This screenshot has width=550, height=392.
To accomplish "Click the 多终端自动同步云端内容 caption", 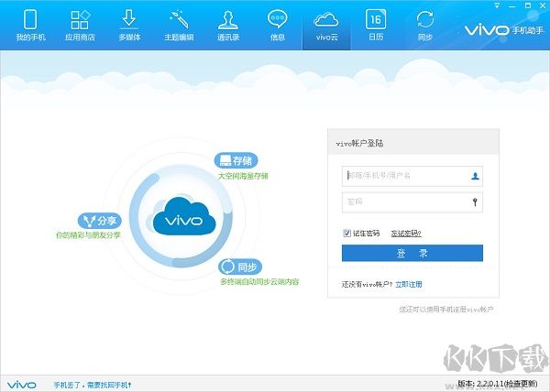I will pyautogui.click(x=259, y=282).
